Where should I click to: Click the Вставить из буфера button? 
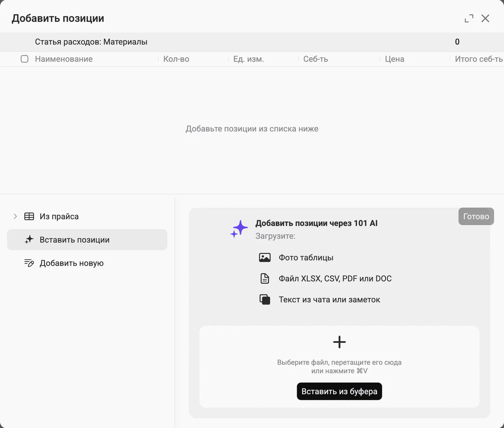339,392
